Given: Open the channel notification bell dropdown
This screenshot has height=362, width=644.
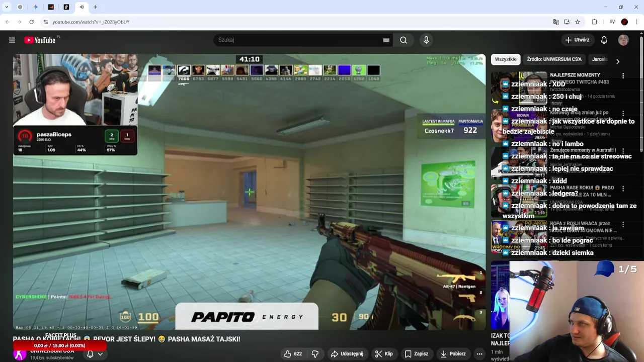Looking at the screenshot, I should 95,354.
